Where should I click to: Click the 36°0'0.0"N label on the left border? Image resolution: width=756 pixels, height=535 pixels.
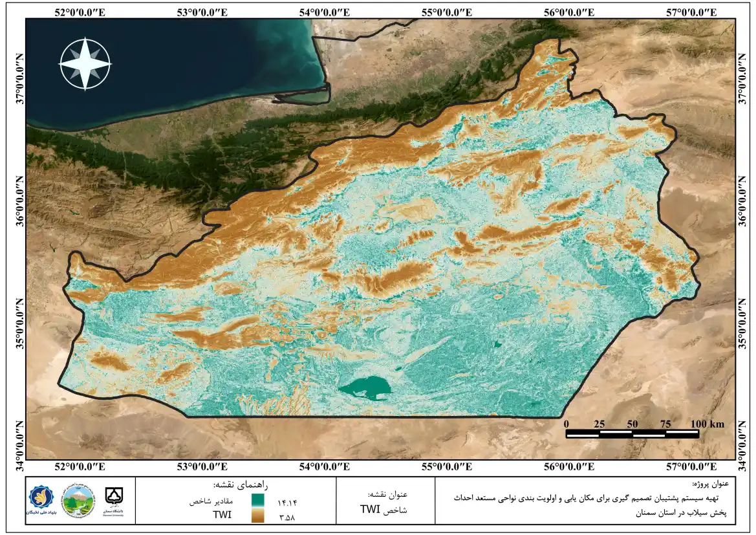point(19,202)
